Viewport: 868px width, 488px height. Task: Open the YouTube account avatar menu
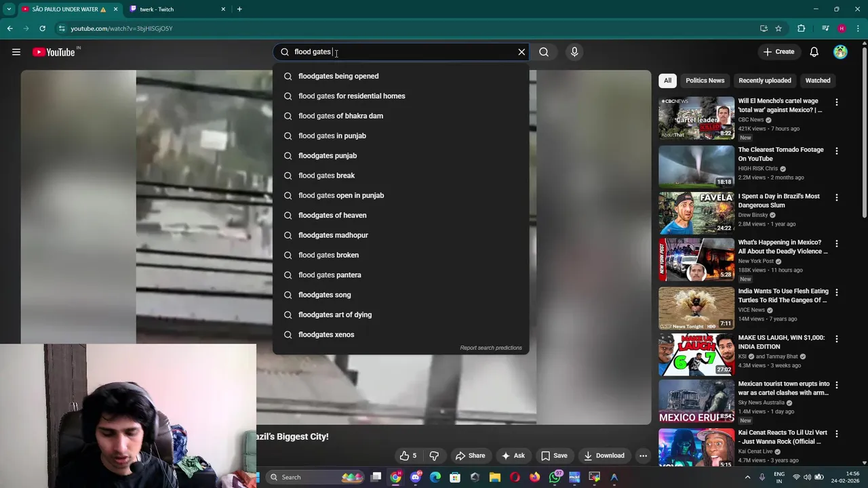tap(840, 52)
